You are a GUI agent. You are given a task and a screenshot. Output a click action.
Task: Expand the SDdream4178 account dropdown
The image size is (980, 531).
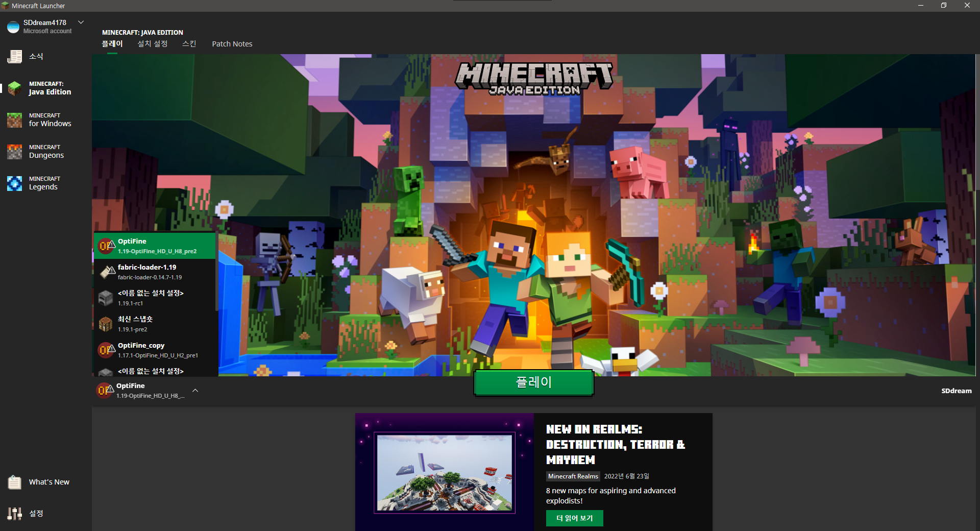(81, 22)
